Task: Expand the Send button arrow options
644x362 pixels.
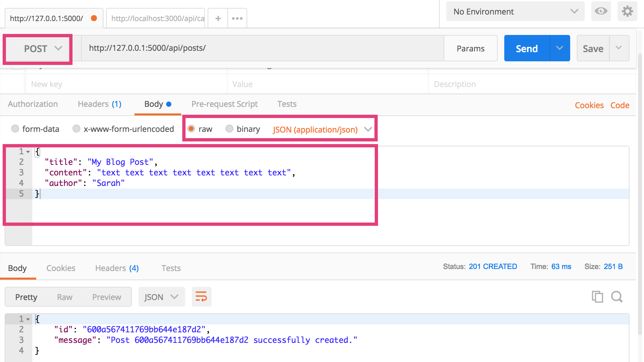Action: click(x=560, y=48)
